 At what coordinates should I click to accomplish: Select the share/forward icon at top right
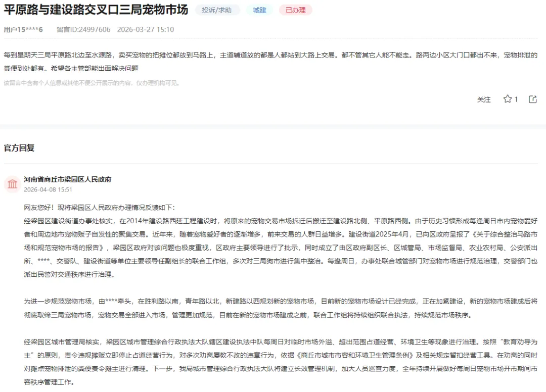pyautogui.click(x=532, y=100)
